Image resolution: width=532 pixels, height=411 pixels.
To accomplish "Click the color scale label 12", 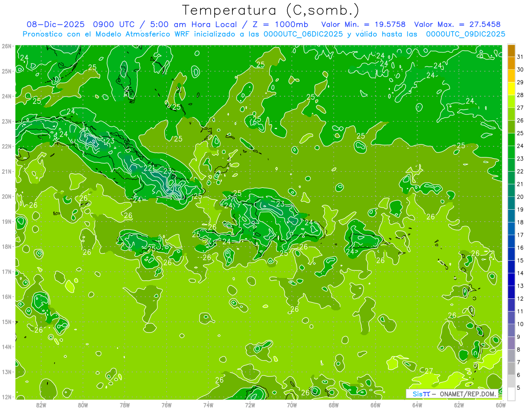I will point(520,298).
